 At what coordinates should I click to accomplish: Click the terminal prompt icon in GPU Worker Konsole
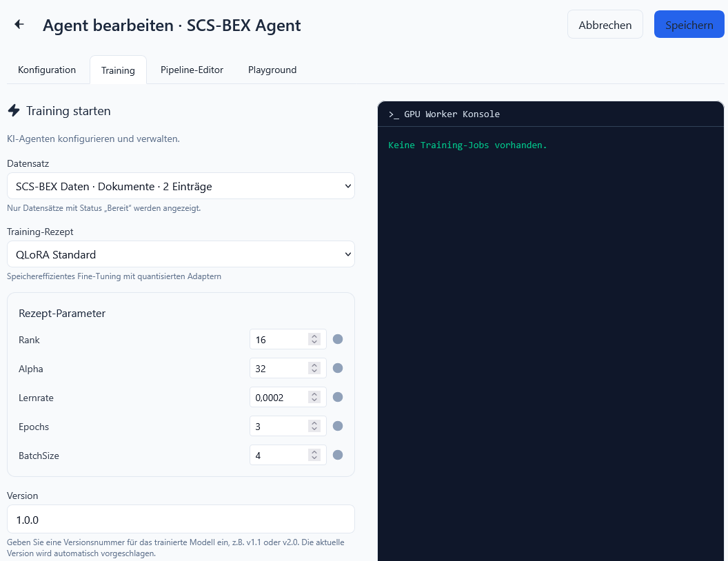(x=394, y=114)
